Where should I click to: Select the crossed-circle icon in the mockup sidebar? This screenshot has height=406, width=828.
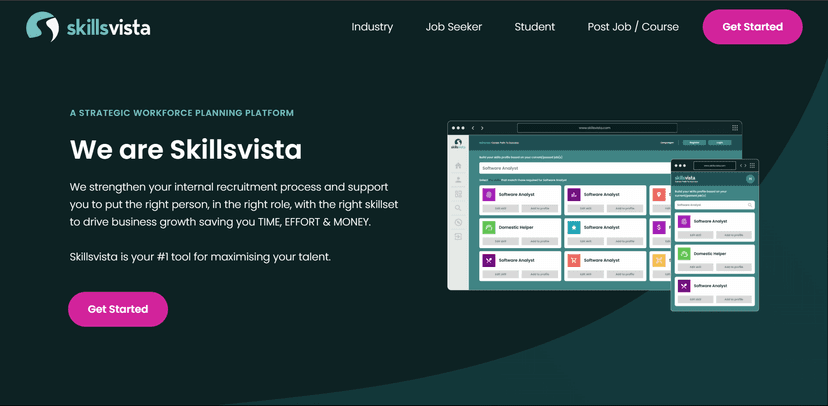(458, 222)
